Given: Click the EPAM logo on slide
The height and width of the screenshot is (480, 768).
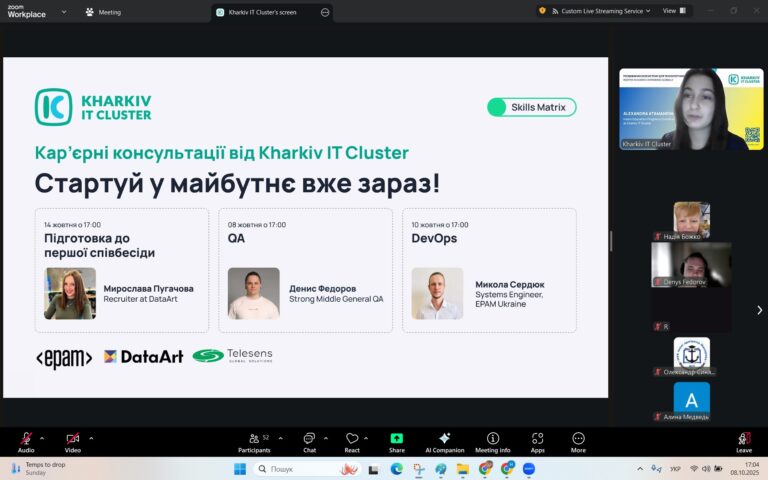Looking at the screenshot, I should [64, 359].
